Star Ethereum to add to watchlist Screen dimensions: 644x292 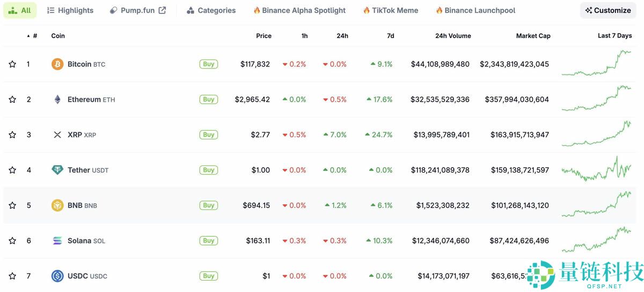pos(12,100)
